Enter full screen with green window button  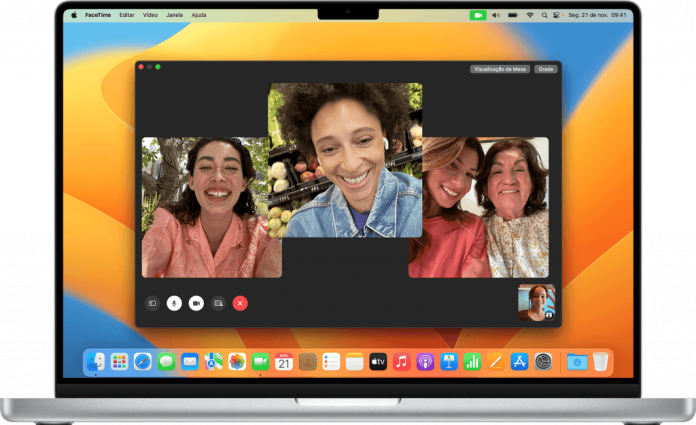pos(158,67)
